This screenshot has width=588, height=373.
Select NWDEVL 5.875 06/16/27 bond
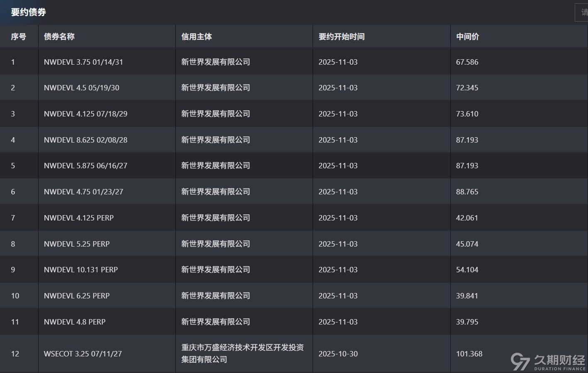[x=85, y=166]
